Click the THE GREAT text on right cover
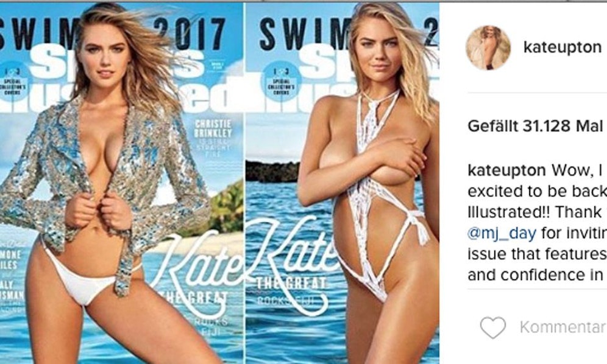The width and height of the screenshot is (607, 364). coord(292,283)
